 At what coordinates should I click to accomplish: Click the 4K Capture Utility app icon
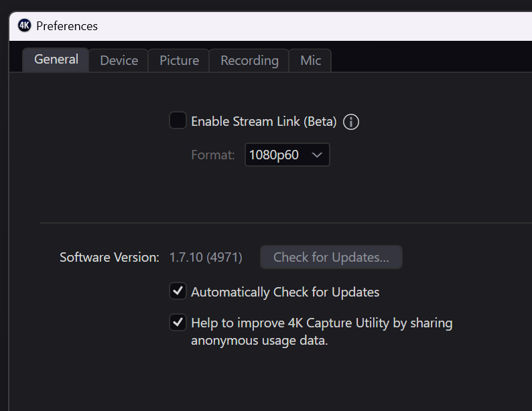click(x=24, y=25)
